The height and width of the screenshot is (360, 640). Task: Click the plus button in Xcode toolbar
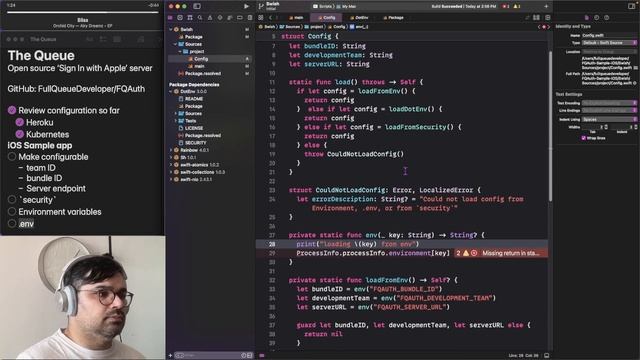(x=546, y=6)
